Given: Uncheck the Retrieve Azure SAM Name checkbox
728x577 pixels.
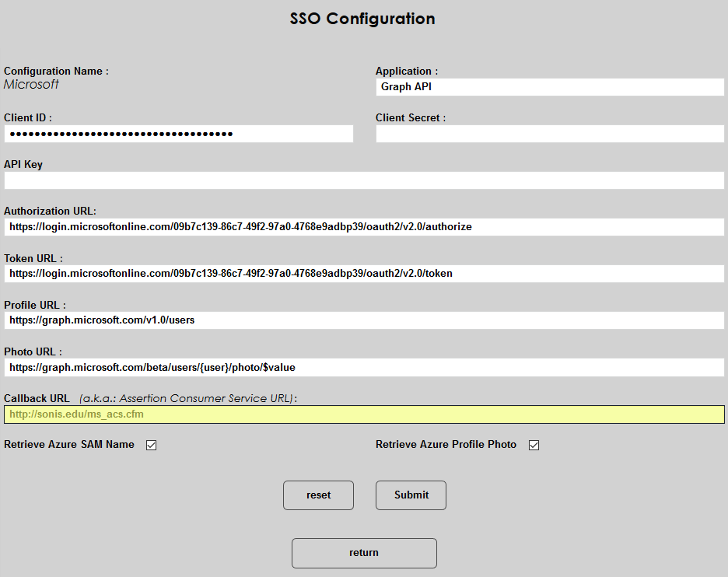Looking at the screenshot, I should pyautogui.click(x=152, y=446).
